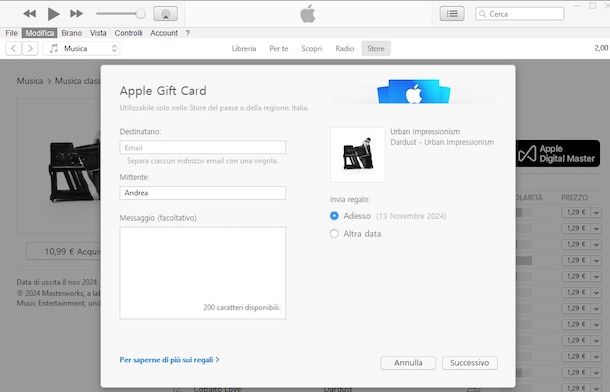Switch to the Libreria tab
Screen dimensions: 610x392
(x=244, y=49)
